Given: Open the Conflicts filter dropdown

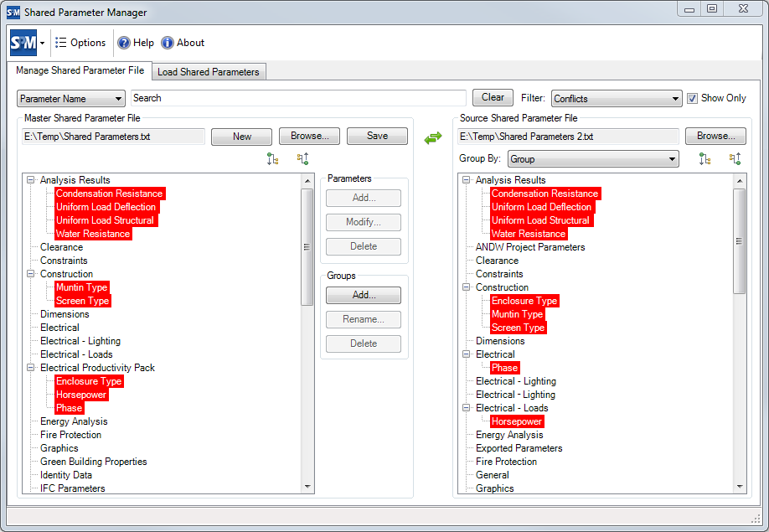Looking at the screenshot, I should click(617, 99).
